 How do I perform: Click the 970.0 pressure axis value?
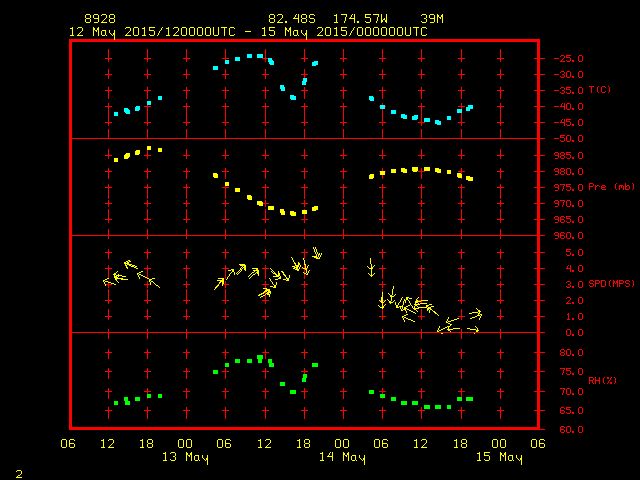569,204
